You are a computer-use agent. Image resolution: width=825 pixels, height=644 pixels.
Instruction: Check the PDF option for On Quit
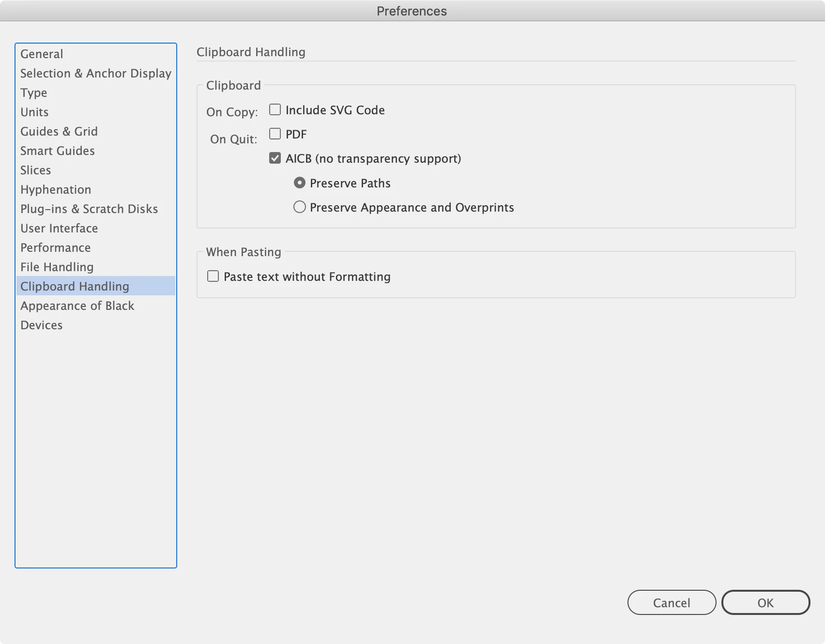(275, 134)
